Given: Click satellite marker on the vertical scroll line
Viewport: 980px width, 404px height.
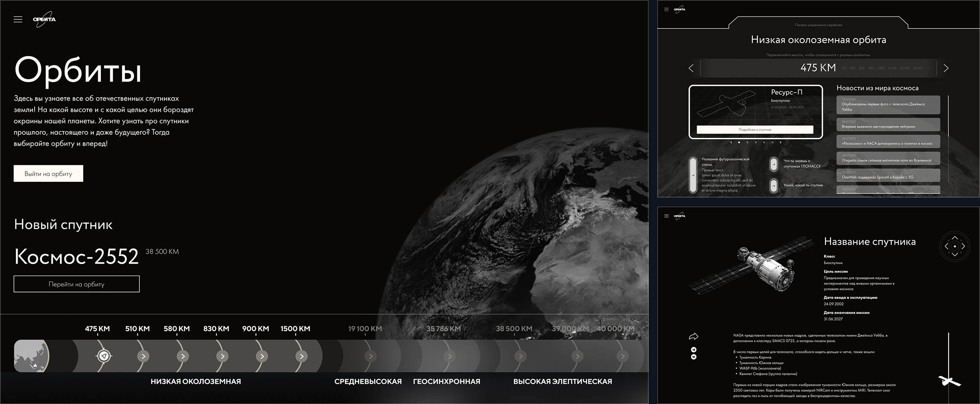Looking at the screenshot, I should (949, 381).
